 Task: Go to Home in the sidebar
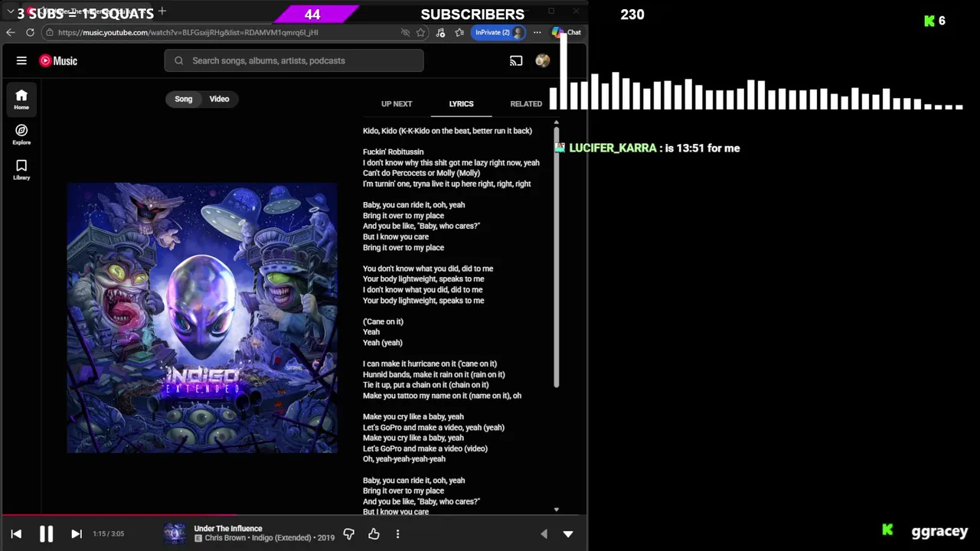(x=21, y=99)
